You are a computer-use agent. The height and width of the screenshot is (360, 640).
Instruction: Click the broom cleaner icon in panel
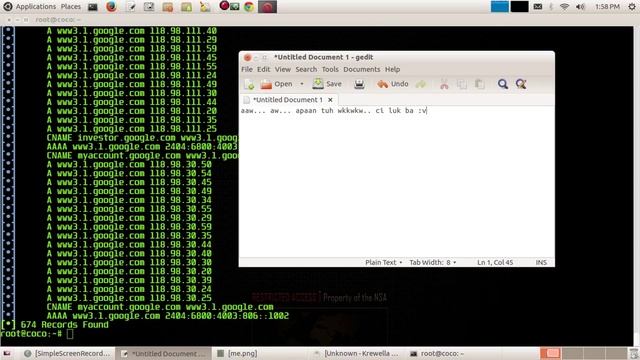point(205,7)
